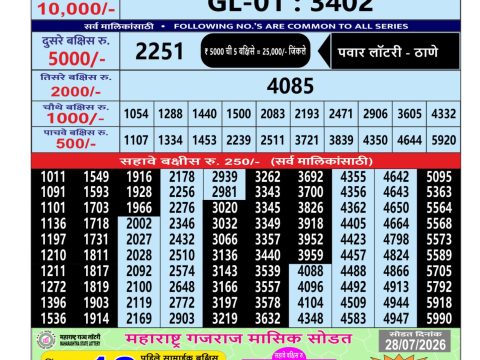480x360 pixels.
Task: Select sixth prize number 4348
Action: pyautogui.click(x=310, y=318)
